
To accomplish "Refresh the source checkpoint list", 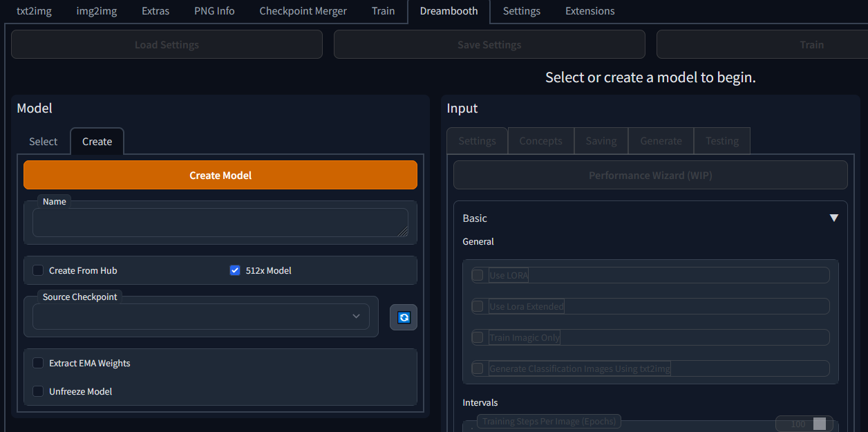I will pyautogui.click(x=404, y=317).
